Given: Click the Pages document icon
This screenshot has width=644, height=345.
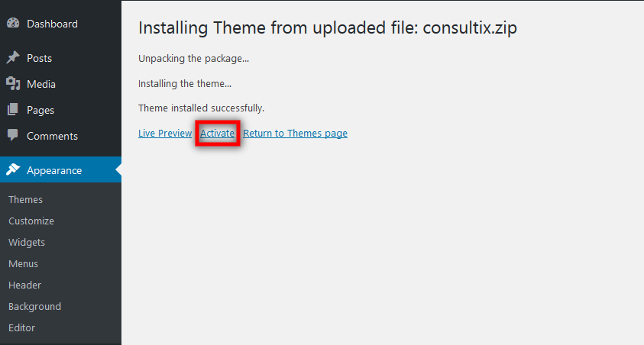Looking at the screenshot, I should (x=13, y=110).
